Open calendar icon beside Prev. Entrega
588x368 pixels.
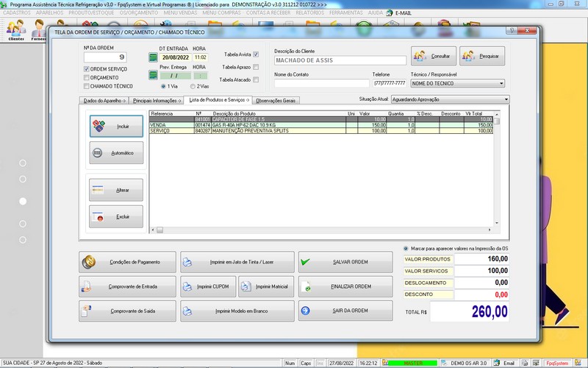[x=153, y=75]
